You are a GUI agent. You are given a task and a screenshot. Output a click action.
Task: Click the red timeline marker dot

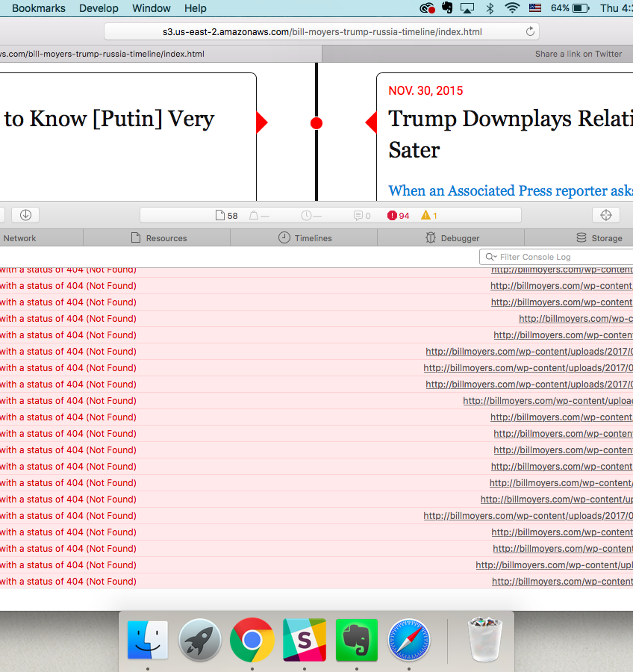pyautogui.click(x=316, y=123)
